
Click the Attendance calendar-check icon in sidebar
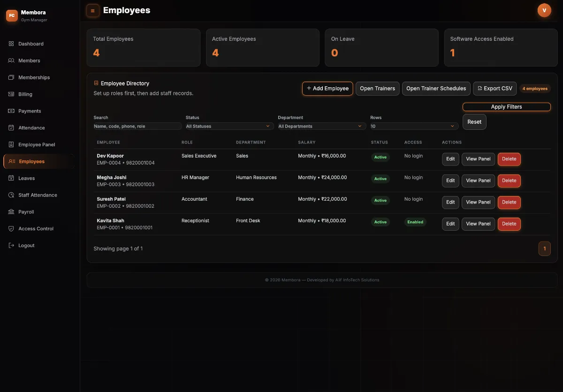tap(11, 128)
